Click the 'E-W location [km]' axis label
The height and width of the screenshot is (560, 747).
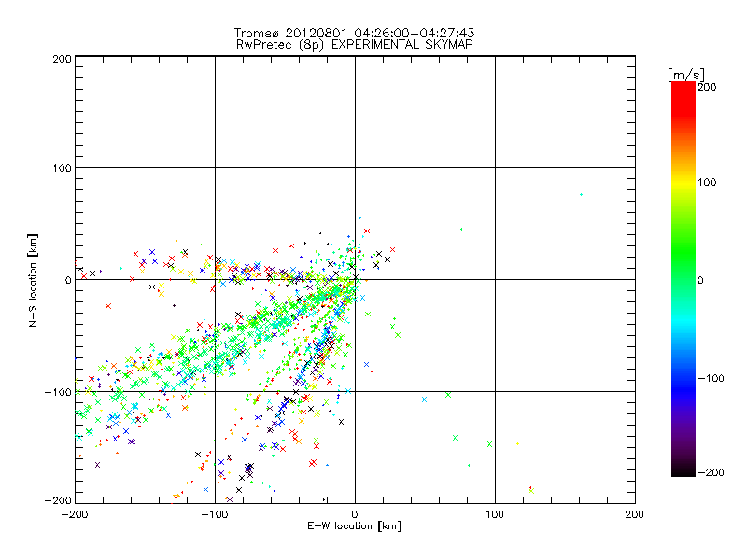[354, 526]
